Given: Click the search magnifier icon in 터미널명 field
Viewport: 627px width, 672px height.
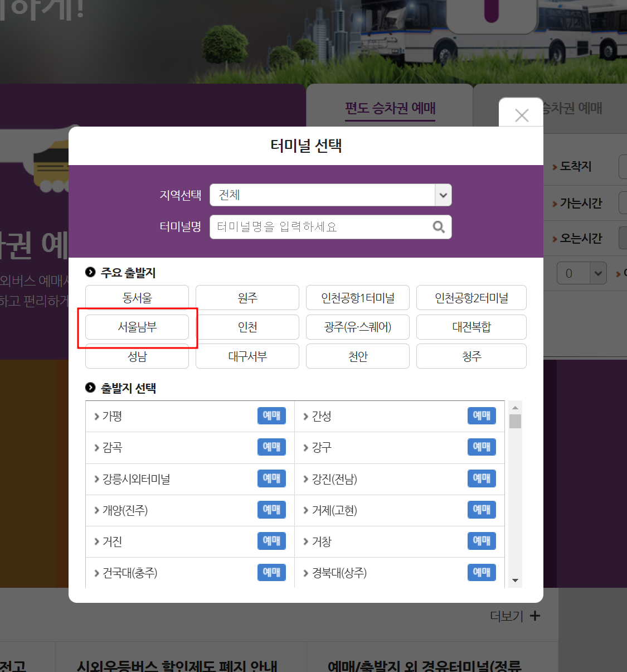Looking at the screenshot, I should (x=439, y=227).
